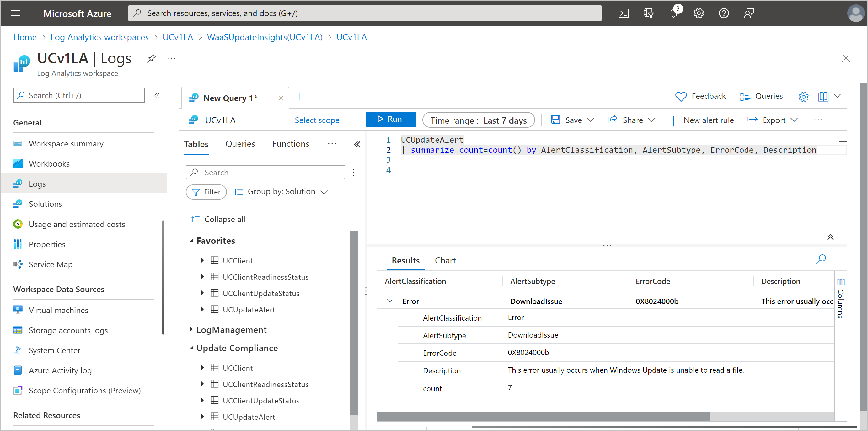Image resolution: width=868 pixels, height=431 pixels.
Task: Open the Group by: Solution dropdown
Action: tap(281, 192)
